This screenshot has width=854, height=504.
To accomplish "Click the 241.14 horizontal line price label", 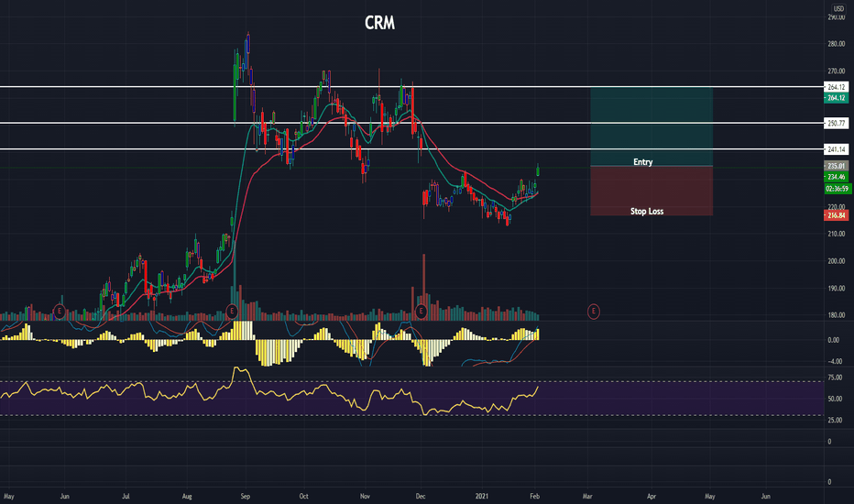I will point(836,149).
